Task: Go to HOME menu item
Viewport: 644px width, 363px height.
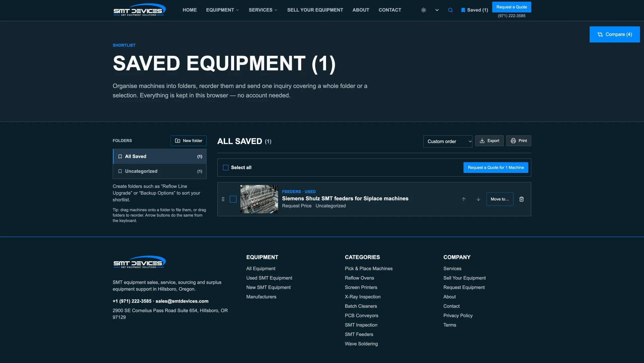Action: pyautogui.click(x=190, y=10)
